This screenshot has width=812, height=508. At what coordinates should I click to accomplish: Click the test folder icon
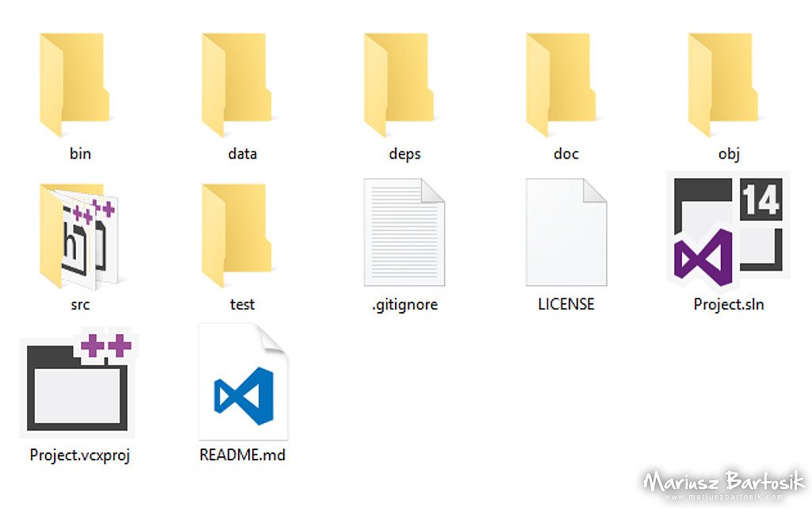click(x=236, y=235)
